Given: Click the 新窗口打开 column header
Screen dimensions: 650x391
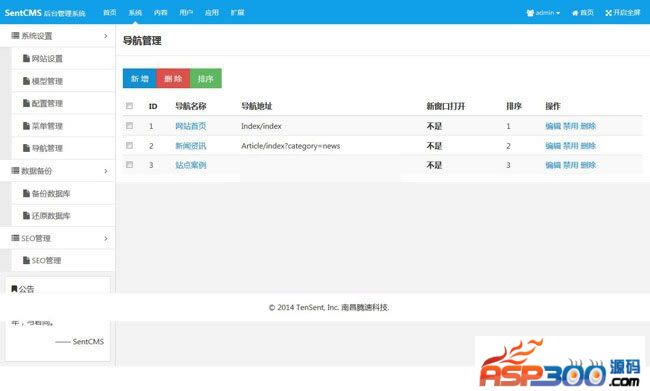Looking at the screenshot, I should click(x=446, y=106).
